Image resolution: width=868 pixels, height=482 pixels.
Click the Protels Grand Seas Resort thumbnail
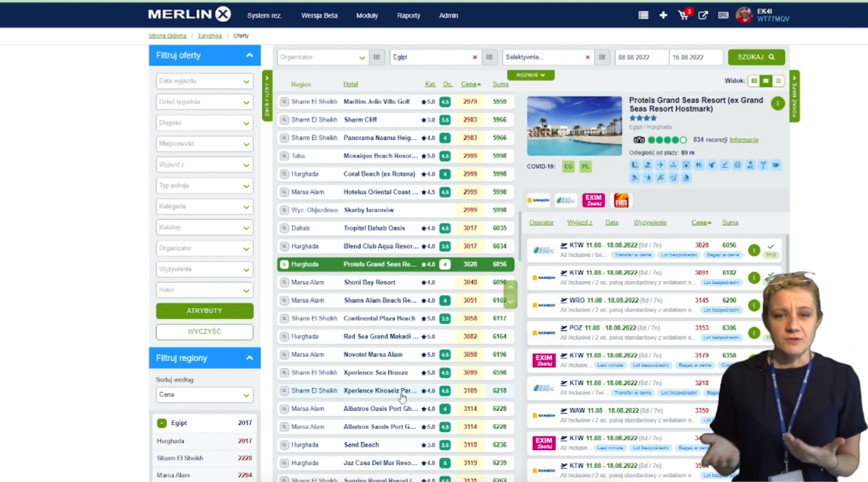pyautogui.click(x=574, y=126)
